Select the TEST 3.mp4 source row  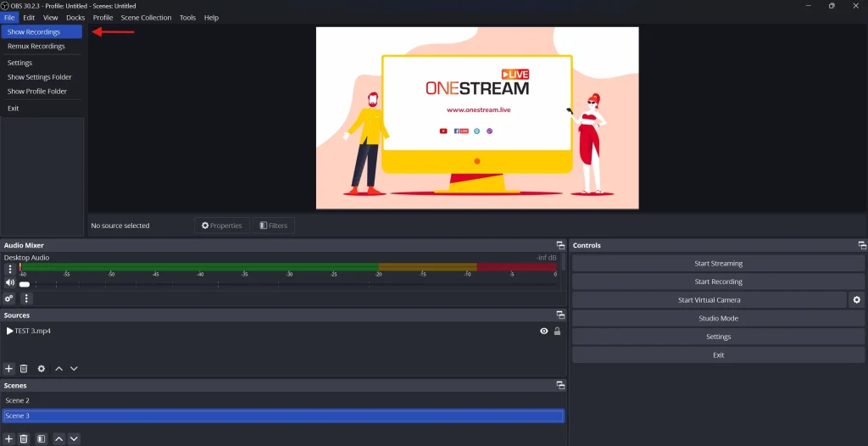[x=283, y=332]
